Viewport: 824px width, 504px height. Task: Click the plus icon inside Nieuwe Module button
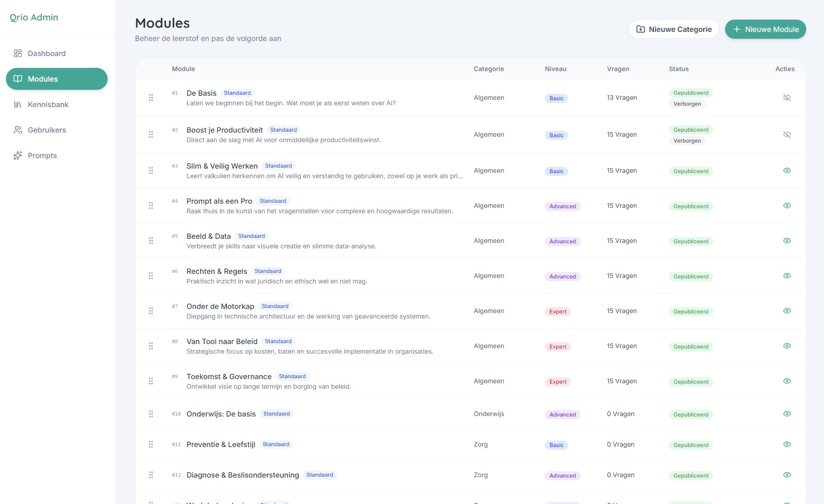tap(736, 29)
